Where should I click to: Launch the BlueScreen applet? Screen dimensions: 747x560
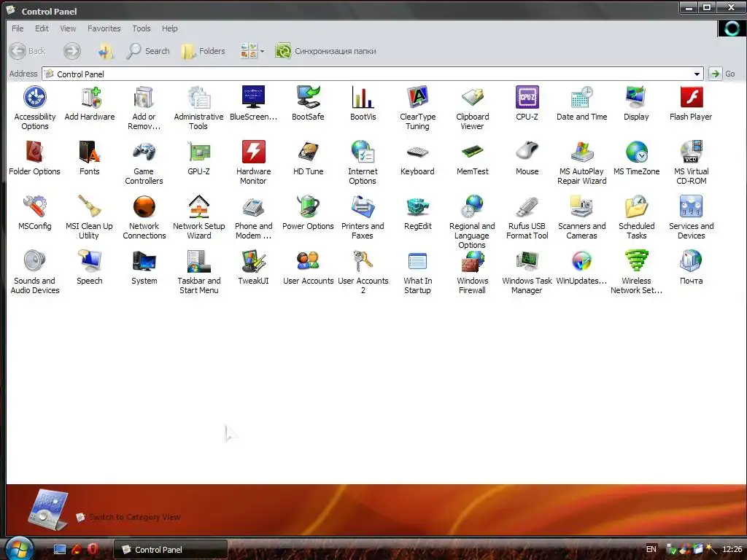point(253,104)
